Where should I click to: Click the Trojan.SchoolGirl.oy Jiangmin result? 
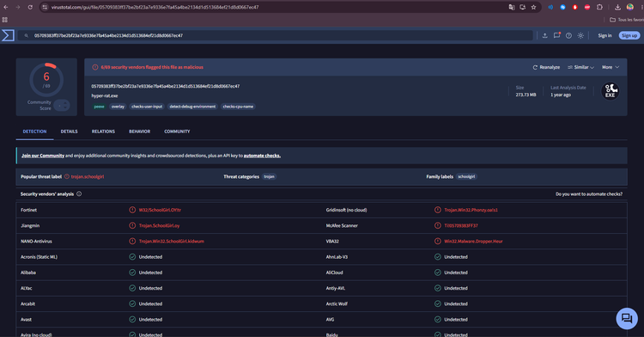159,225
